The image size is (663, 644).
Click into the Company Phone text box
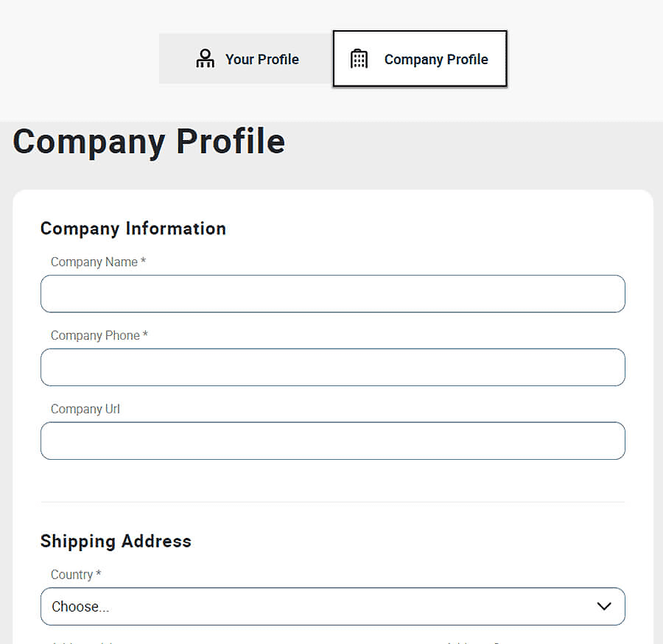point(332,368)
